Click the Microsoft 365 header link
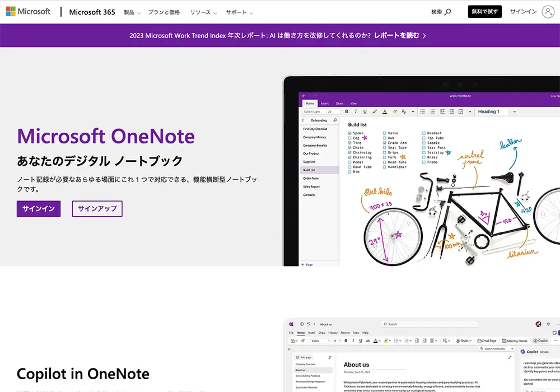 [92, 12]
